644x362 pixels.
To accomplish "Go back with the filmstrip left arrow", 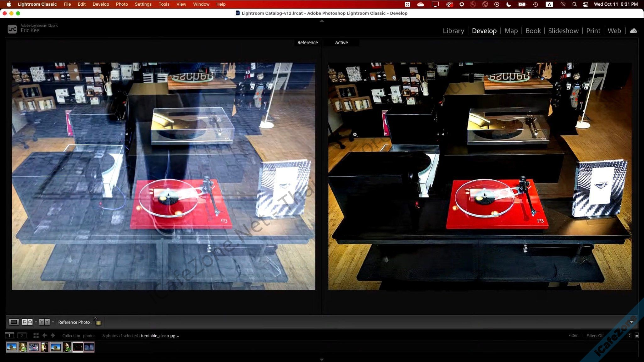I will (x=45, y=335).
